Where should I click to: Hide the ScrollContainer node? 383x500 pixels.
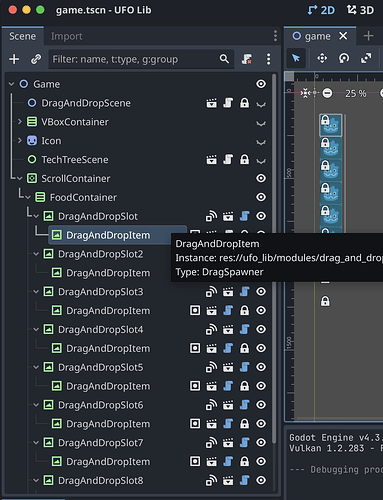[261, 178]
